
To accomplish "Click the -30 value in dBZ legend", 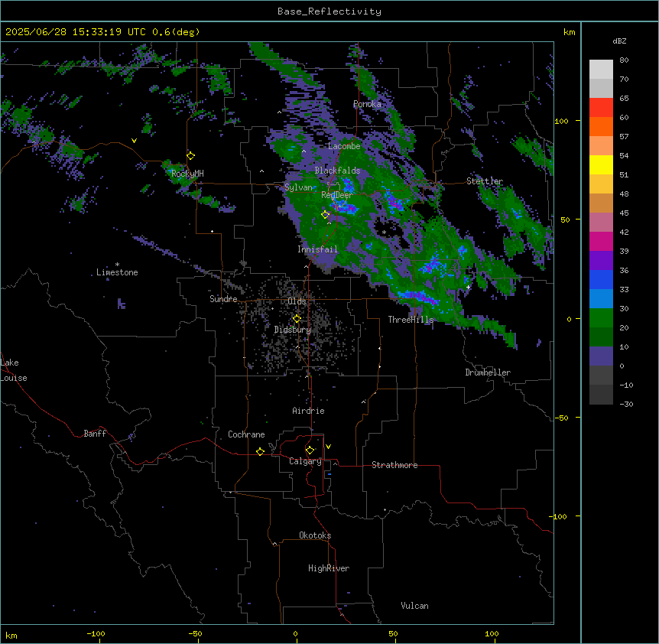I will [x=626, y=404].
